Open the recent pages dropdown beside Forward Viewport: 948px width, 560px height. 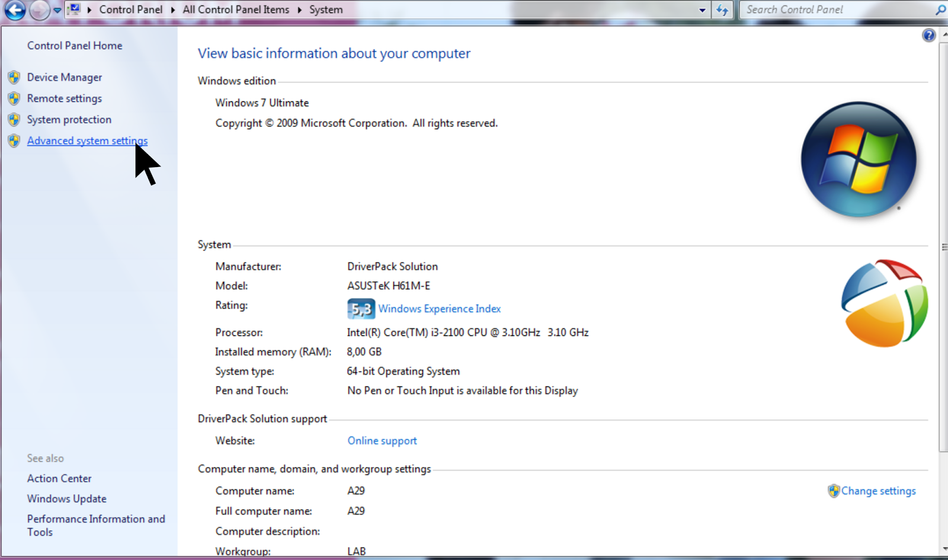pos(57,10)
